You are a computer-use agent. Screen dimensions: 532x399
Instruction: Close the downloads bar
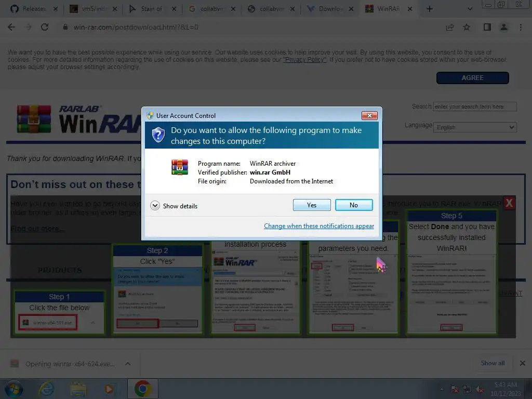click(522, 363)
